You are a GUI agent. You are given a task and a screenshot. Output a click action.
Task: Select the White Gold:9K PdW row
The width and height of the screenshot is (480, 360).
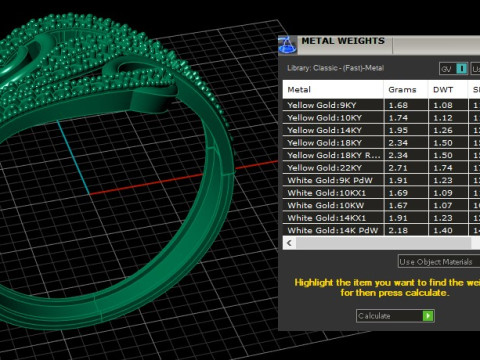click(x=381, y=180)
